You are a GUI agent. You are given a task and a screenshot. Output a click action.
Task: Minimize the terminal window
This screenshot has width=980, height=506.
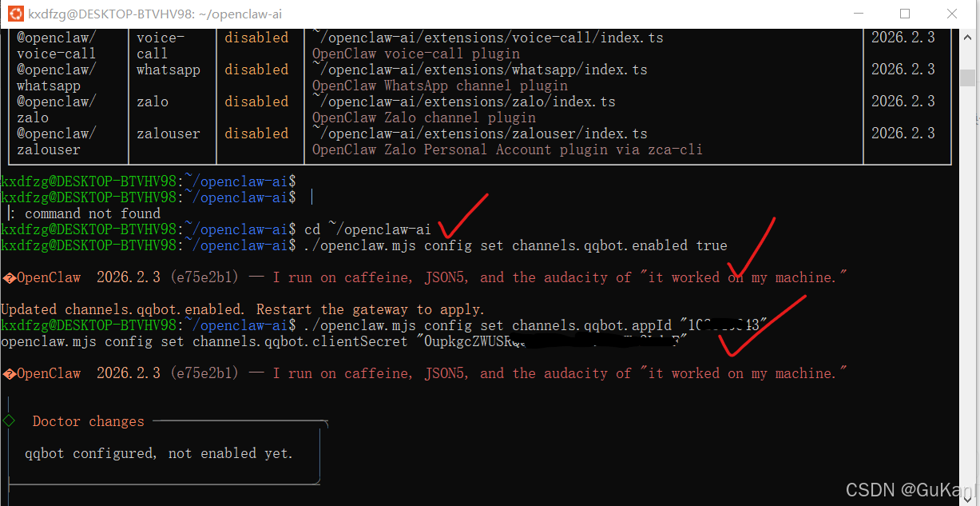point(859,14)
